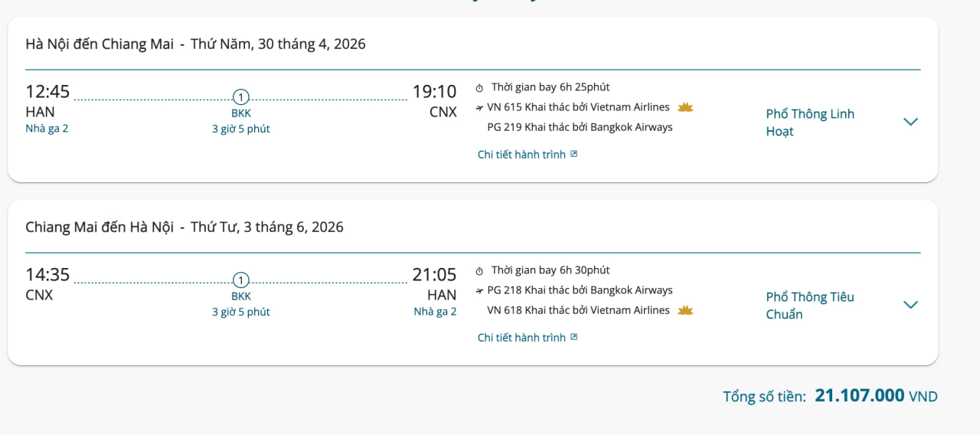Image resolution: width=980 pixels, height=435 pixels.
Task: Open return flight Chi tiết hành trình link
Action: coord(521,338)
